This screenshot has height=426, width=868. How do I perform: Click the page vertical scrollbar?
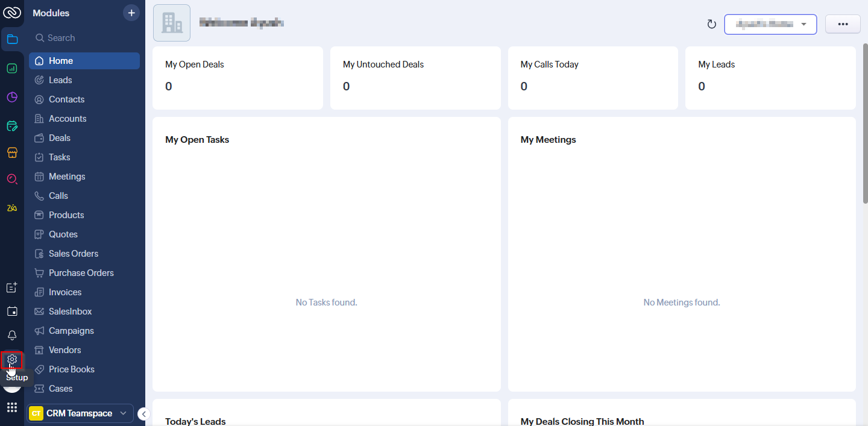click(x=865, y=121)
